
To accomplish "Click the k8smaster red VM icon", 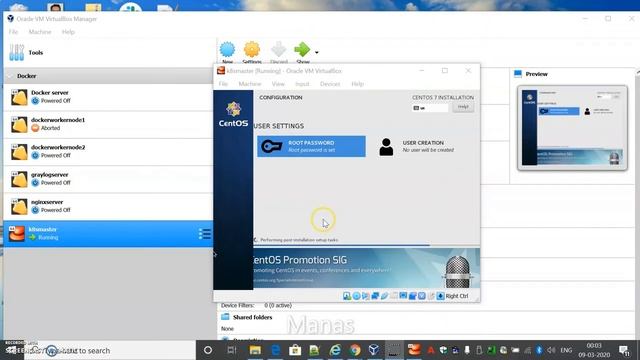I will (x=17, y=234).
